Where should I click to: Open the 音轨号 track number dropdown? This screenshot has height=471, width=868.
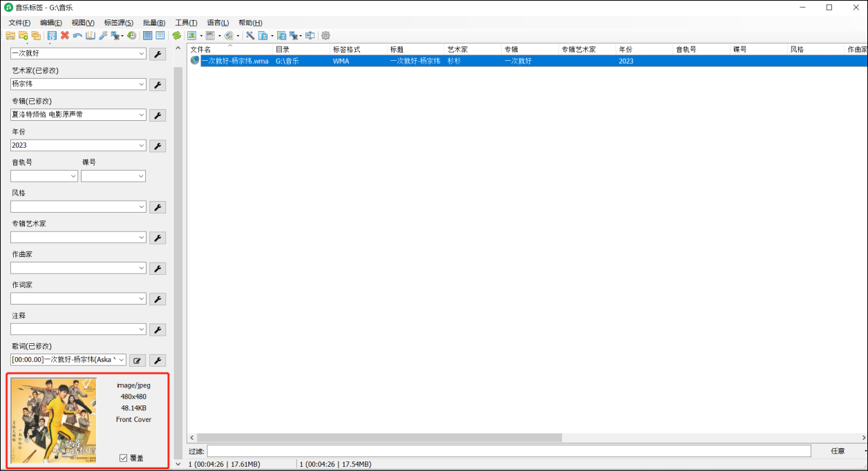[73, 176]
